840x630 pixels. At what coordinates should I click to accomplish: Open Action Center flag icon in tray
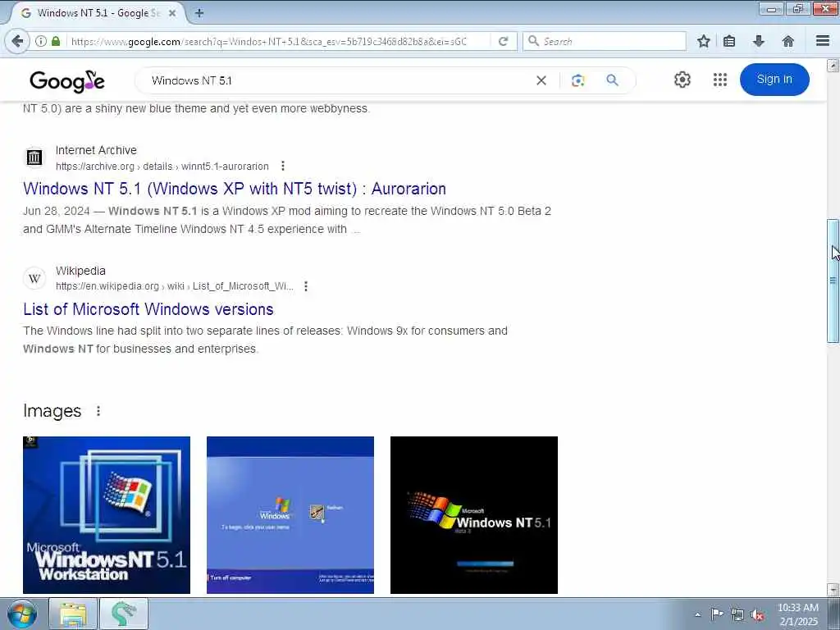[x=717, y=614]
